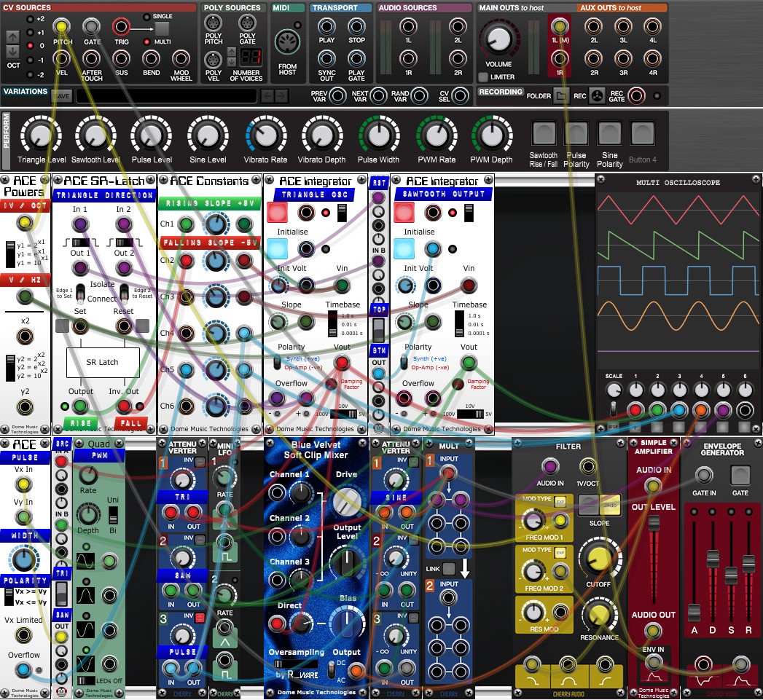The image size is (763, 700).
Task: Select the BEND output jack
Action: [152, 59]
